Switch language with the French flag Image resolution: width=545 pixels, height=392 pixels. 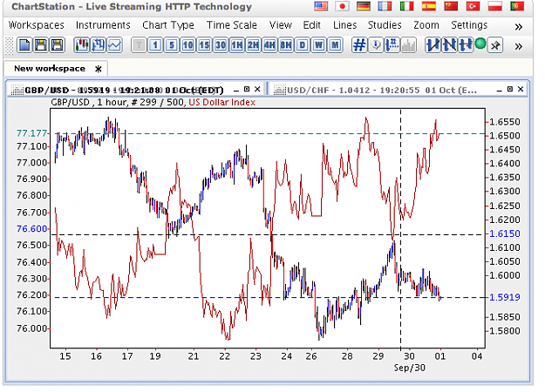[x=385, y=6]
